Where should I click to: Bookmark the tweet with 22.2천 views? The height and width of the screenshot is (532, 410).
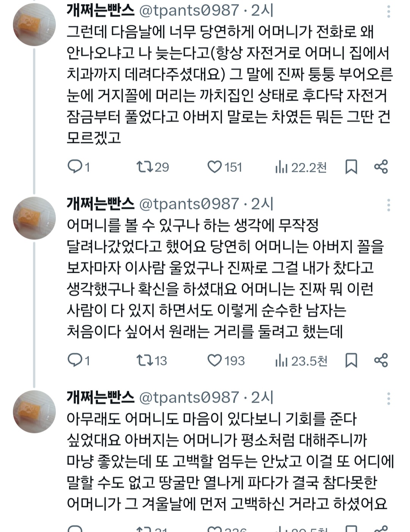351,167
